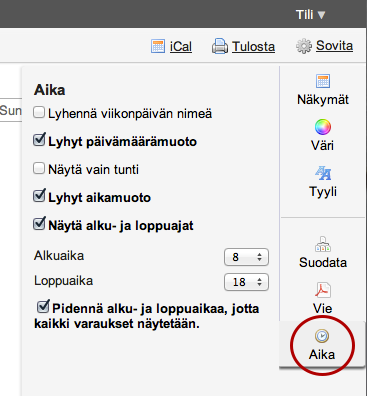Screen dimensions: 367x396
Task: Click the Vie PDF export icon
Action: pyautogui.click(x=323, y=290)
